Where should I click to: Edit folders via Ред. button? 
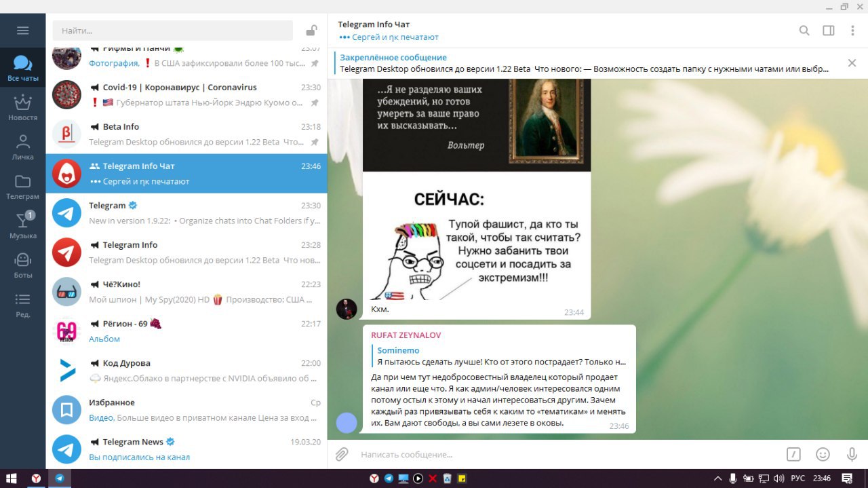click(x=22, y=304)
